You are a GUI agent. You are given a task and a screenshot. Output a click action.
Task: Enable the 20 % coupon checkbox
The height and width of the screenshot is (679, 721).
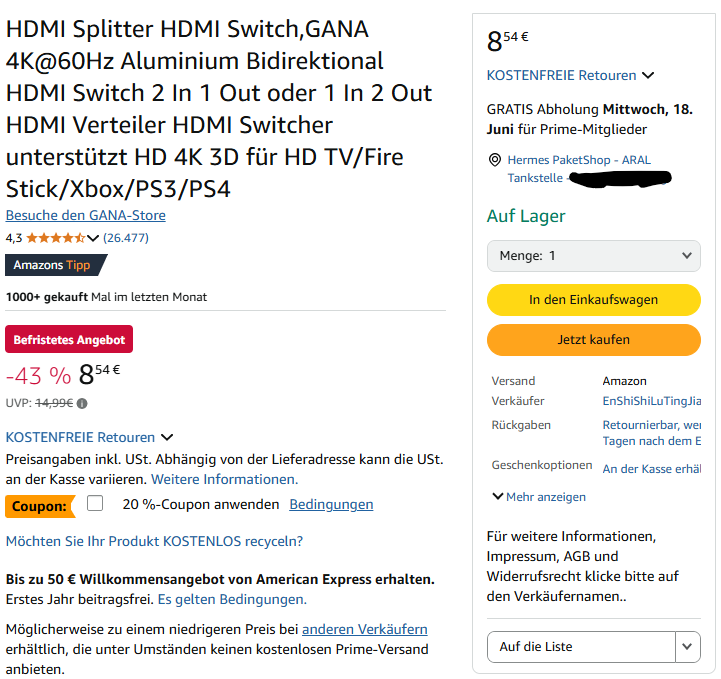(95, 504)
